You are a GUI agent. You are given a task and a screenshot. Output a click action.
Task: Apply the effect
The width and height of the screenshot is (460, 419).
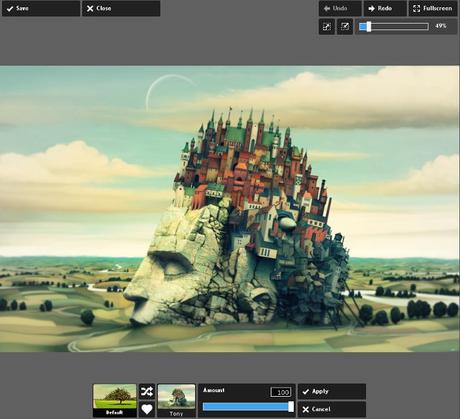(x=332, y=391)
